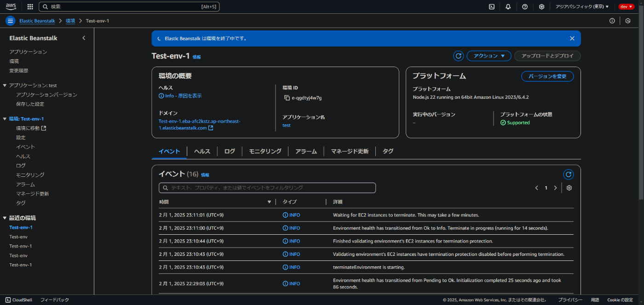
Task: Click フィードバック in the footer
Action: (x=55, y=300)
